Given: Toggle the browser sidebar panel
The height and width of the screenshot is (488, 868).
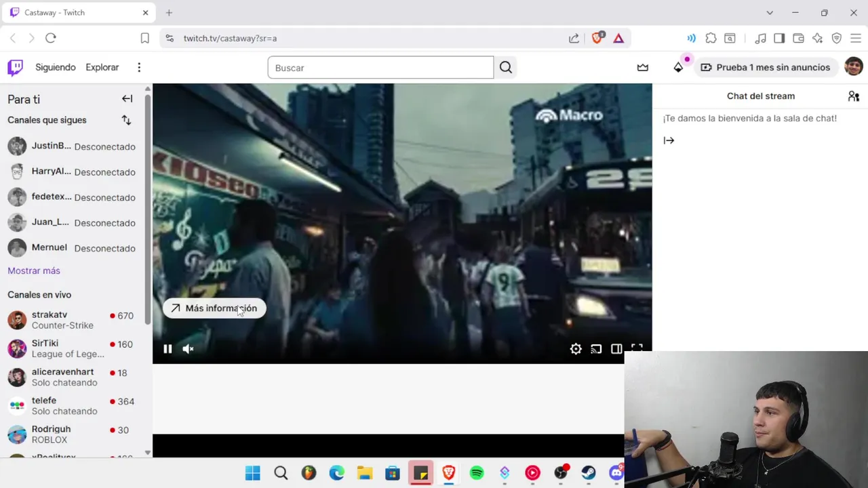Looking at the screenshot, I should pyautogui.click(x=779, y=38).
